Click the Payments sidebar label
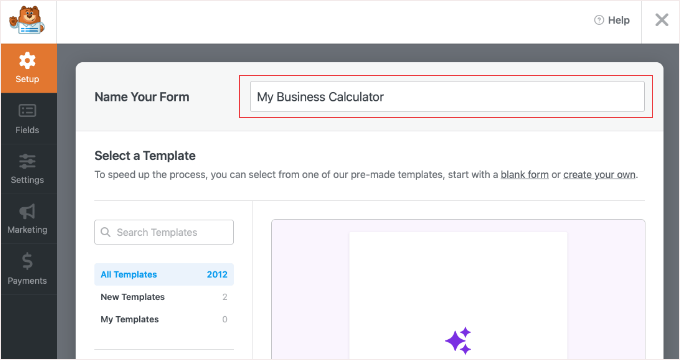Image resolution: width=680 pixels, height=360 pixels. [x=27, y=281]
